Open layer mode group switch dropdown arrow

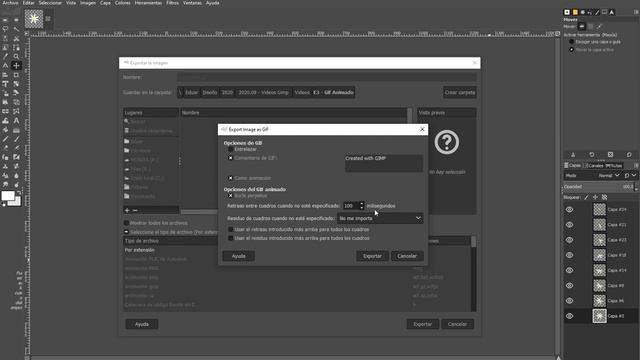click(x=634, y=176)
